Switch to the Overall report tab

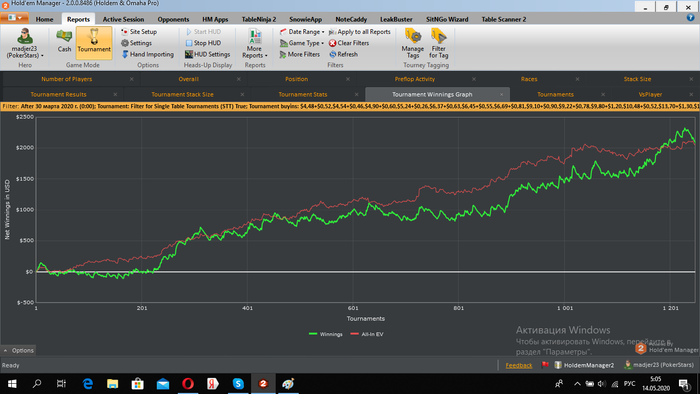[x=188, y=79]
